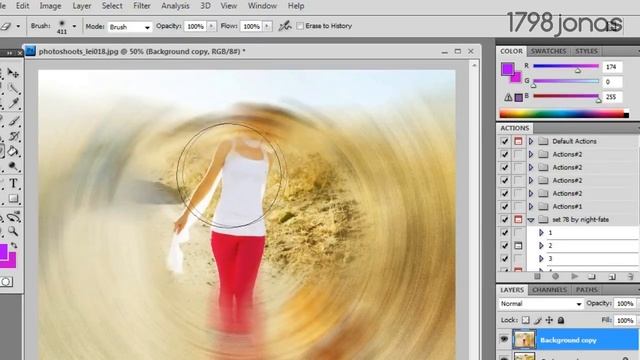
Task: Open Opacity slider arrow in options bar
Action: coord(211,26)
